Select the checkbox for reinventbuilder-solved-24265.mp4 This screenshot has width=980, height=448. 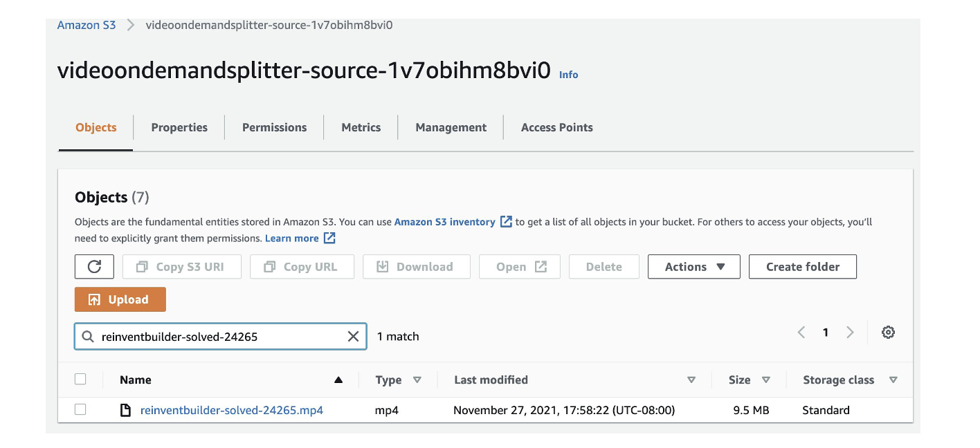tap(80, 409)
